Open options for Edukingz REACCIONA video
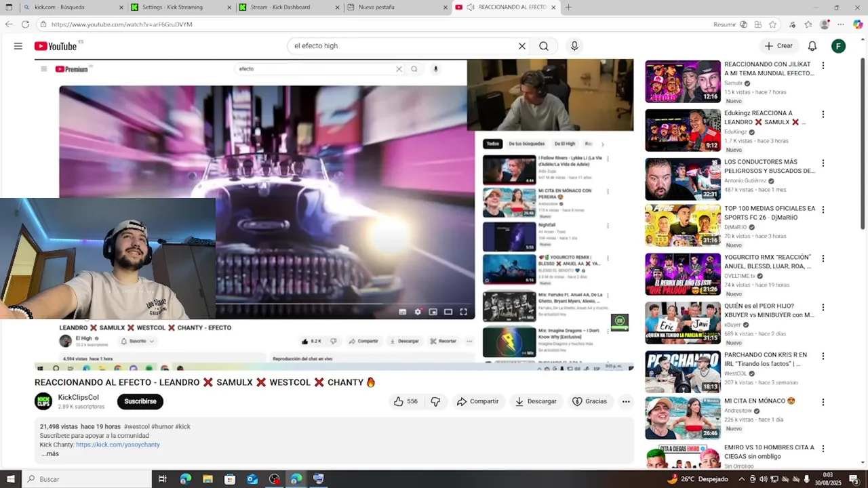 pos(823,115)
